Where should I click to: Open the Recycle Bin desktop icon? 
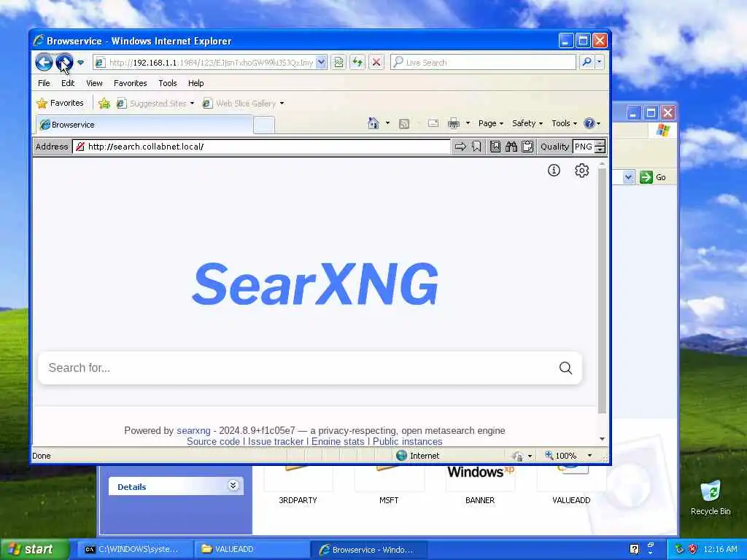711,498
